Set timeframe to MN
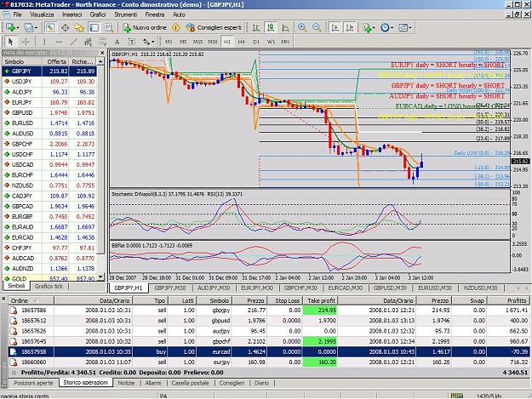Screen dimensions: 532x399 coord(285,42)
